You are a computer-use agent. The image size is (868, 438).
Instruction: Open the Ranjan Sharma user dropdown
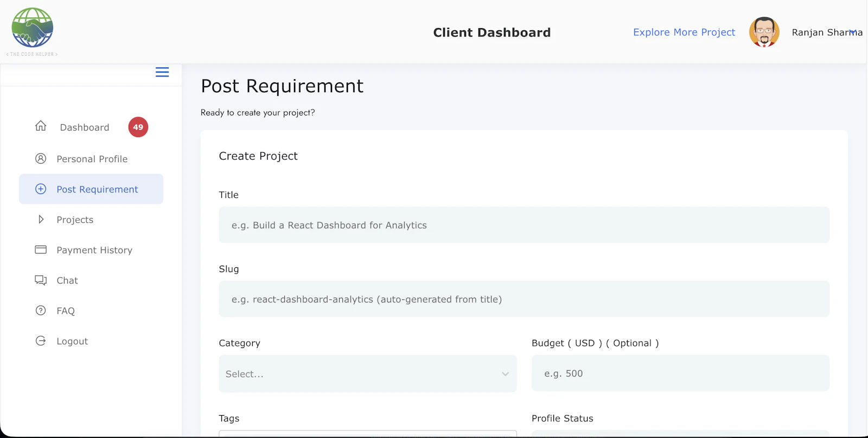(x=827, y=33)
